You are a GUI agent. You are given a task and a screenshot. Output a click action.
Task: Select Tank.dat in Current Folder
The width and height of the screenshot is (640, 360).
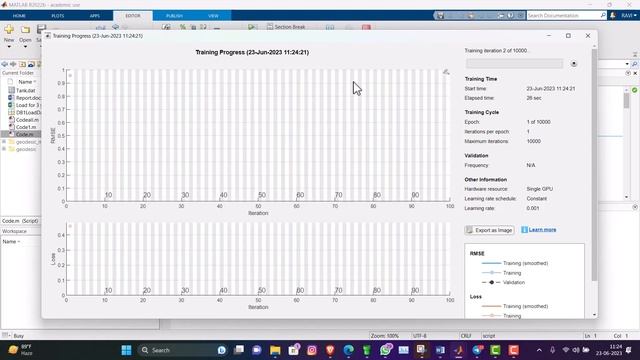pos(25,90)
